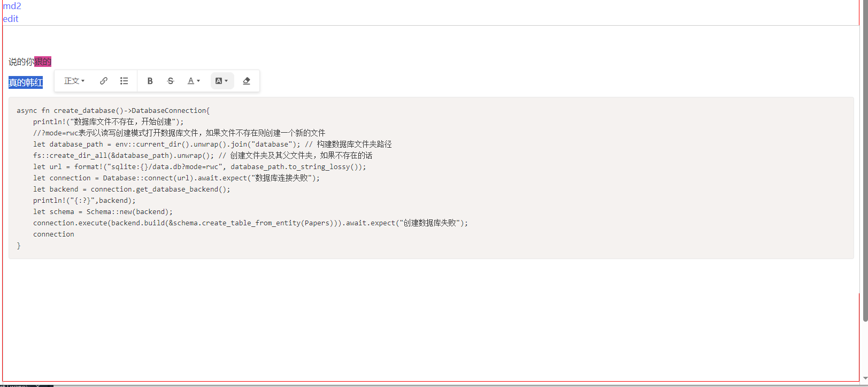Click the selected text 真的韩红
Viewport: 868px width, 387px height.
tap(26, 82)
